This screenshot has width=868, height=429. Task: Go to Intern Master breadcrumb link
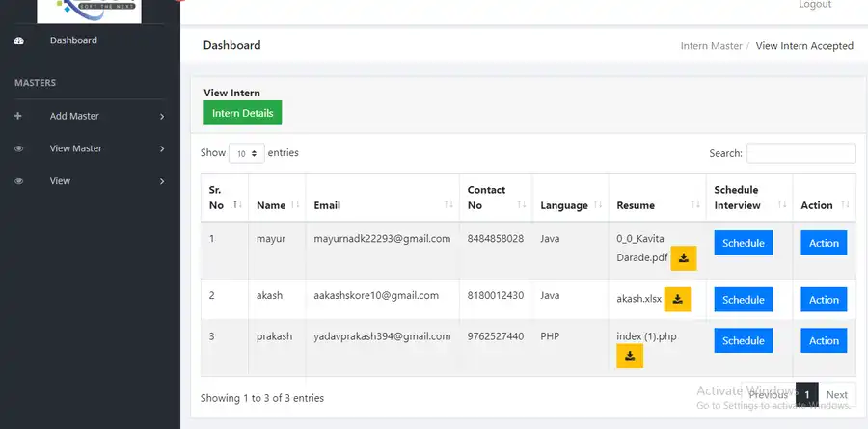[x=711, y=46]
